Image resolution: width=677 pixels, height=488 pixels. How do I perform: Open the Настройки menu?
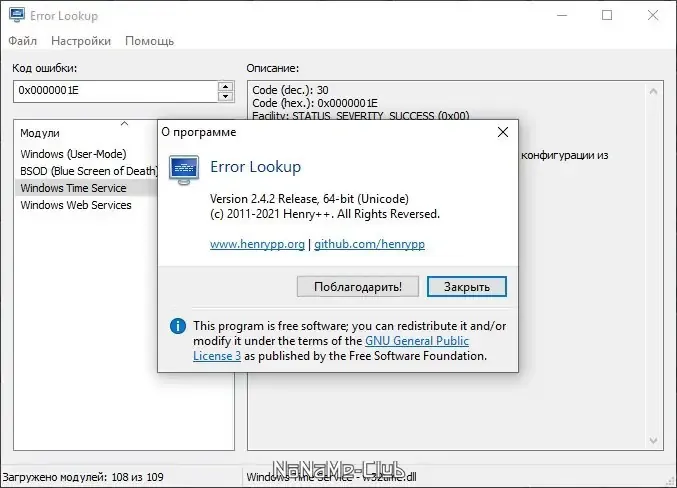pyautogui.click(x=81, y=41)
